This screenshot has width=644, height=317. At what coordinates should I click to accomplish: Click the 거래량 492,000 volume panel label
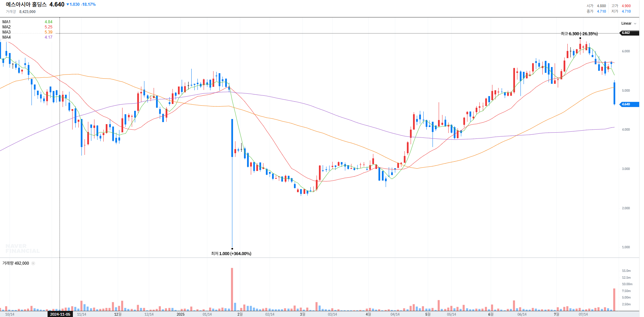pyautogui.click(x=16, y=263)
